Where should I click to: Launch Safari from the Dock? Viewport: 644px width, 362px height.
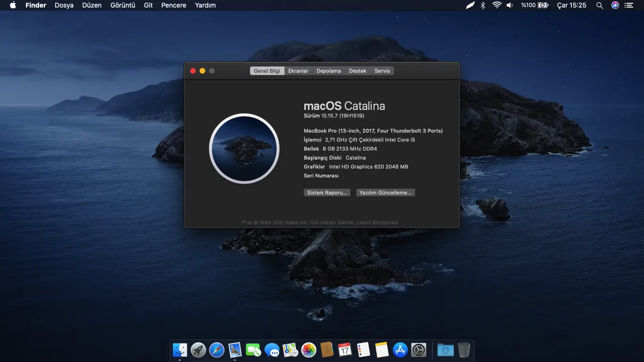pos(217,350)
